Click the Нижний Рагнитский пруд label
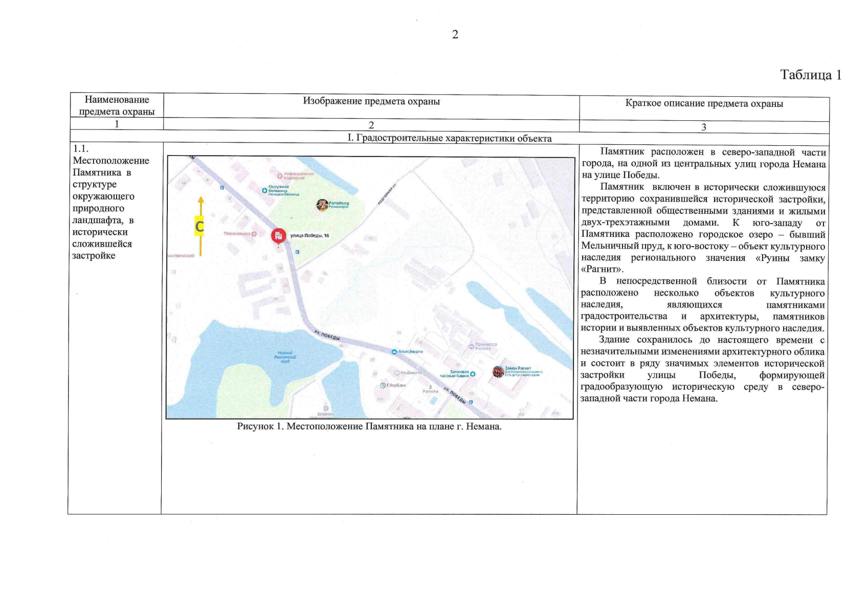This screenshot has width=868, height=614. pos(285,357)
